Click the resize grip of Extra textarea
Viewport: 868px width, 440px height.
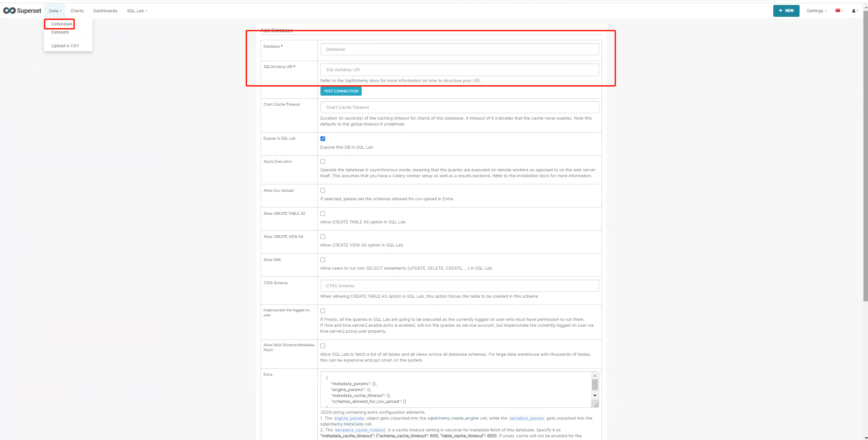pos(596,405)
